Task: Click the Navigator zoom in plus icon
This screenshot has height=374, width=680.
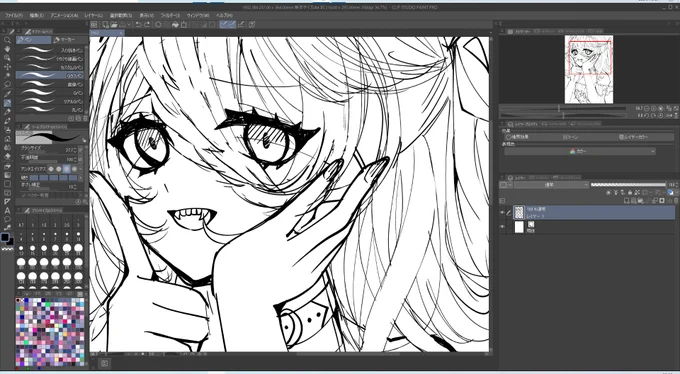Action: [653, 108]
